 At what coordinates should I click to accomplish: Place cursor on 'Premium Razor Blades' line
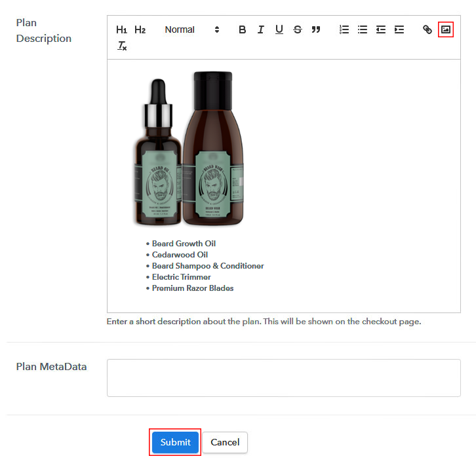click(193, 288)
